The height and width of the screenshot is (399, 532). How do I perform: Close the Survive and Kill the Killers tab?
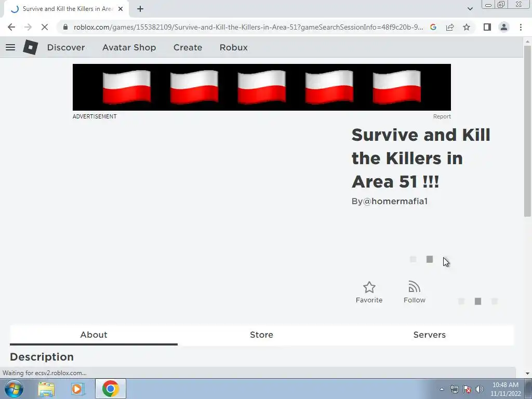point(121,9)
